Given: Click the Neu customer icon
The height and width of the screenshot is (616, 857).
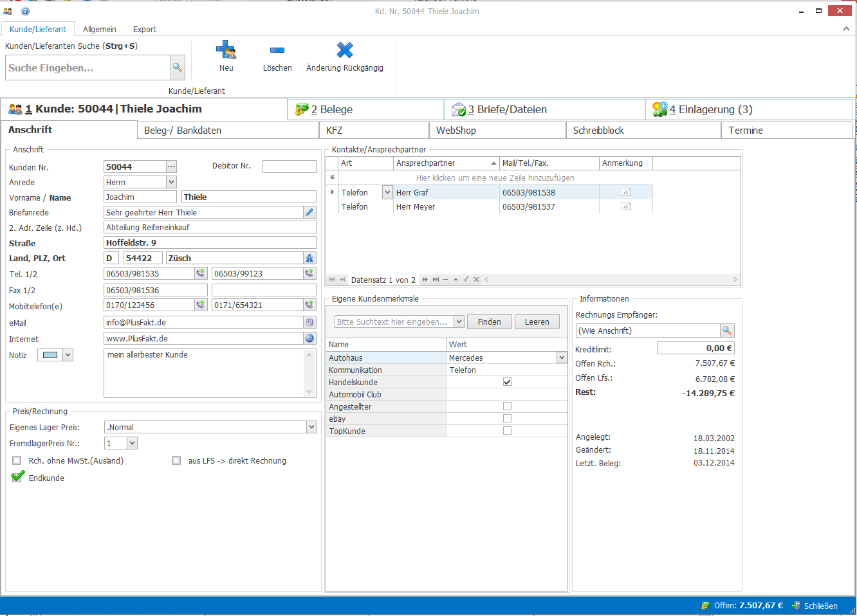Looking at the screenshot, I should 226,50.
